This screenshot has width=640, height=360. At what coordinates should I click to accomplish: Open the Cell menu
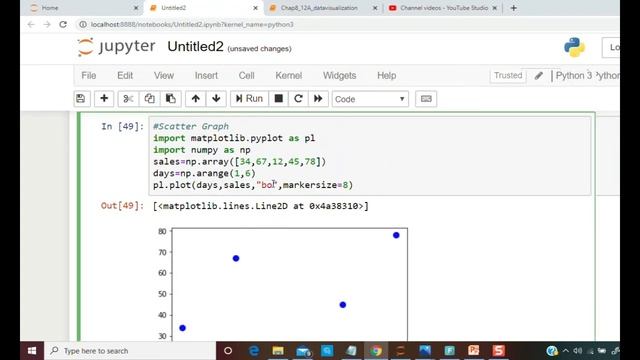tap(247, 76)
